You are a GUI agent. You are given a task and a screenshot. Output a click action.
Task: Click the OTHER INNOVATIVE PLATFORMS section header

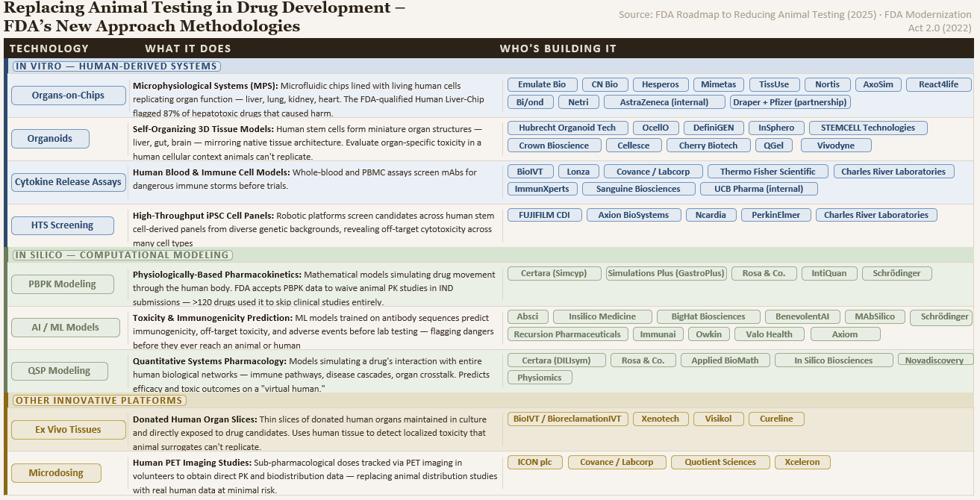(x=99, y=401)
